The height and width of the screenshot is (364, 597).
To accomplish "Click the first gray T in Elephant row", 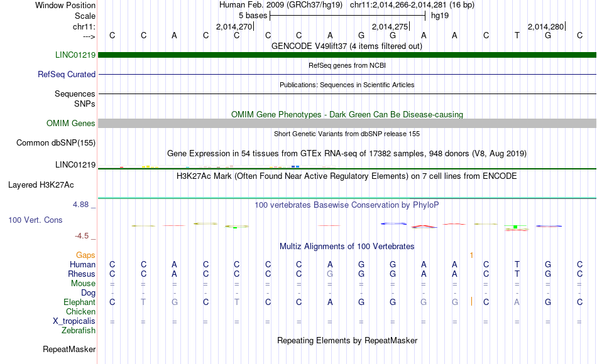I will 143,302.
